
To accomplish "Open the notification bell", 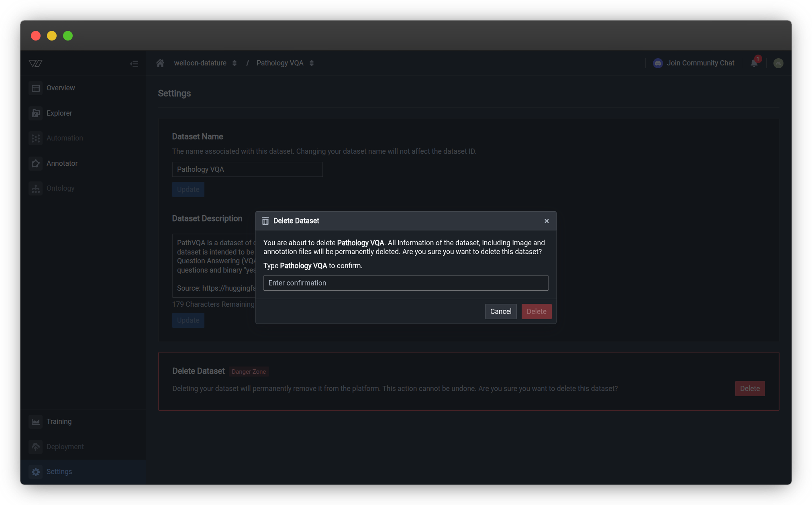I will coord(754,63).
